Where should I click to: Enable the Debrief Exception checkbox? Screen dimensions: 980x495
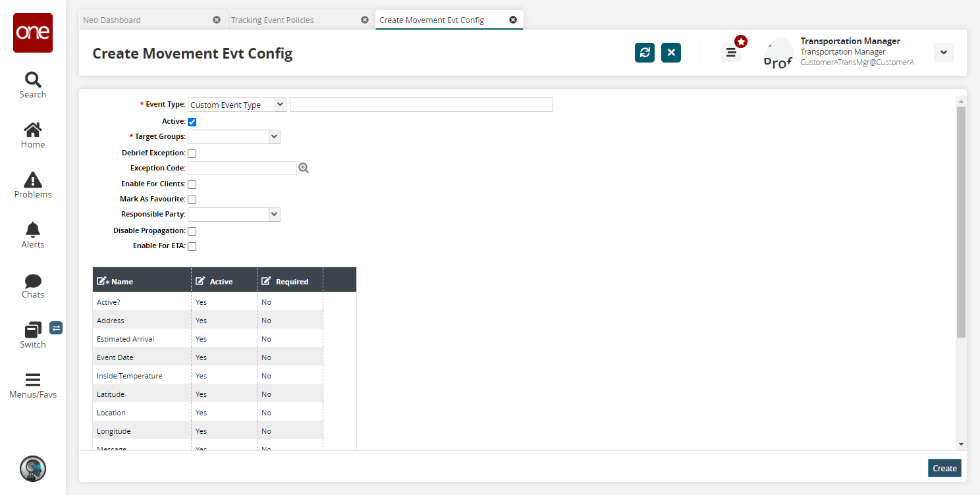192,153
